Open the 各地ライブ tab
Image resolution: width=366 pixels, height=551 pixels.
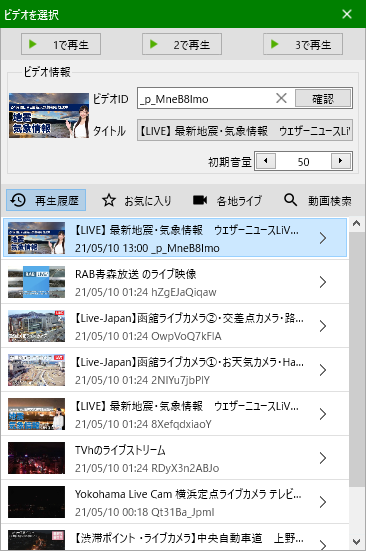coord(228,201)
